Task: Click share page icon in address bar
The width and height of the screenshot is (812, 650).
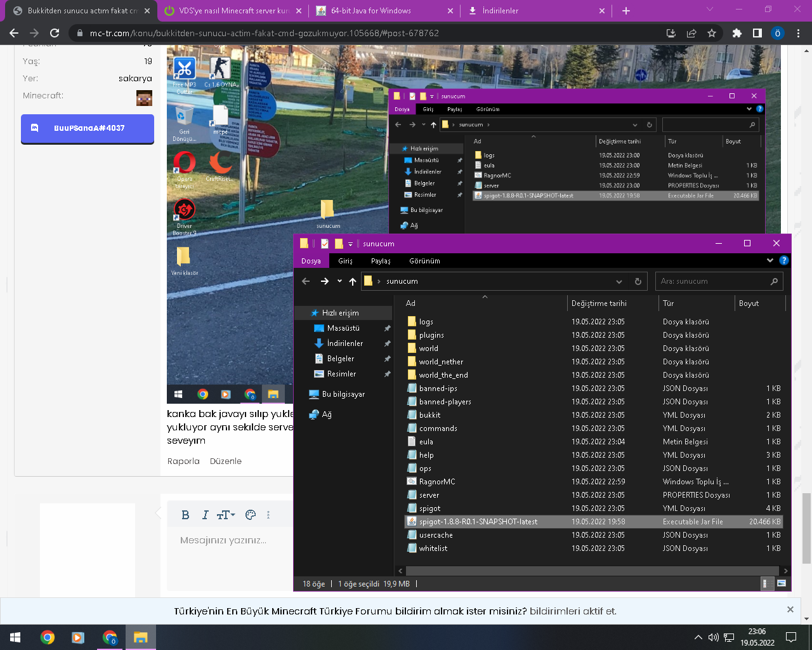Action: (x=691, y=33)
